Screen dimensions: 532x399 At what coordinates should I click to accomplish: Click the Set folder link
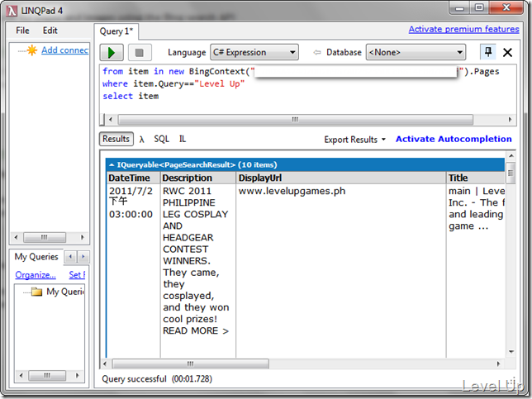click(77, 275)
